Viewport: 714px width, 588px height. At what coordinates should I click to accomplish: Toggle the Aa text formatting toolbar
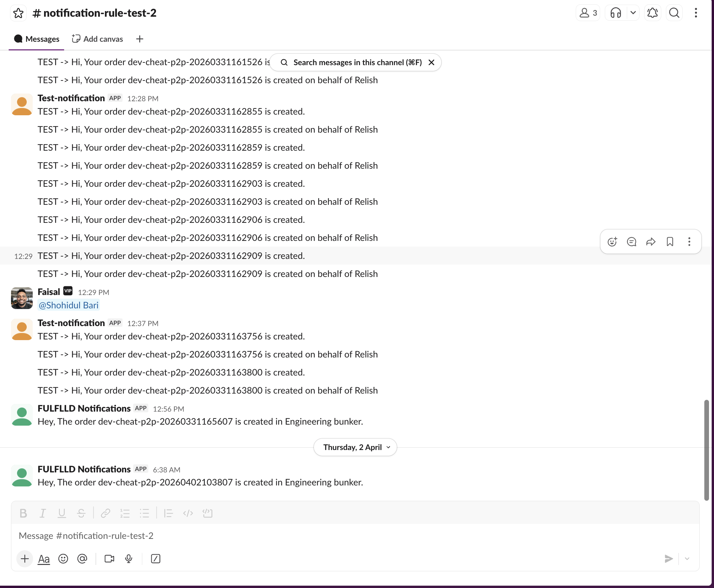click(x=44, y=559)
